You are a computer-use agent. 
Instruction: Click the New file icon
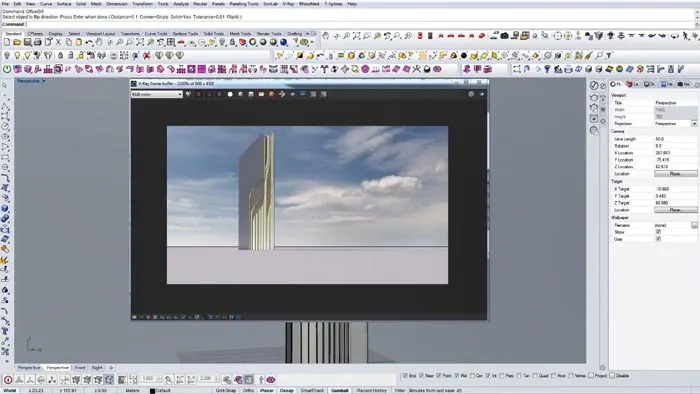pyautogui.click(x=7, y=42)
